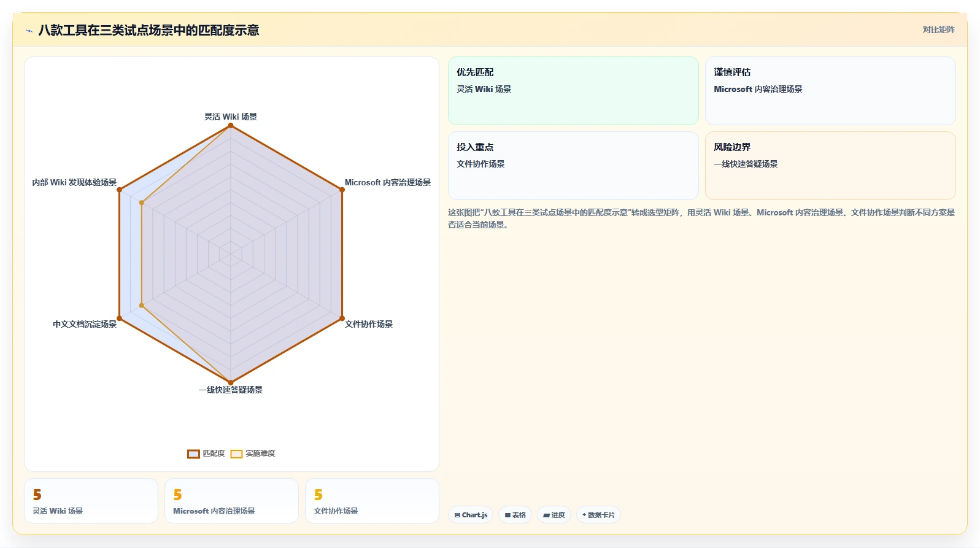
Task: Click the 一线快速答疑场景 radar axis label
Action: click(x=231, y=390)
